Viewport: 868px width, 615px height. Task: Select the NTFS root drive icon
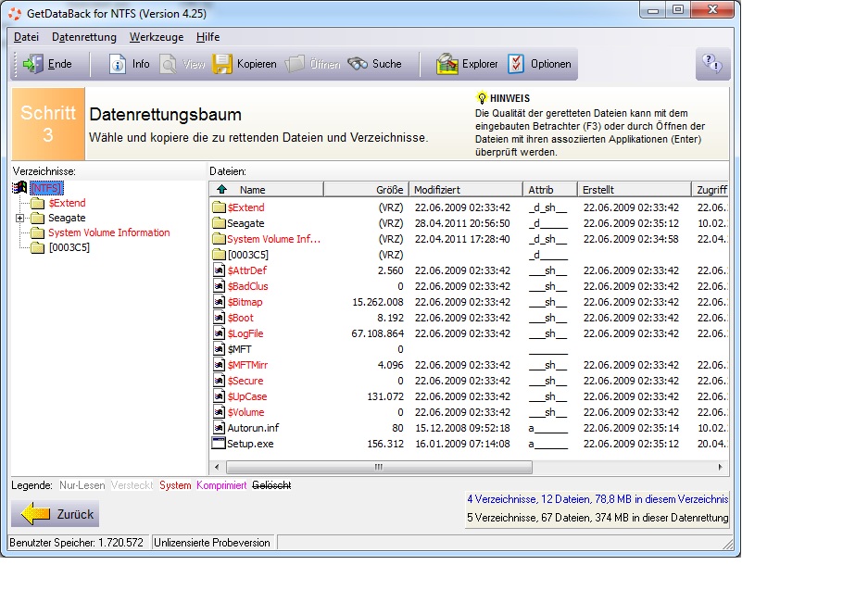coord(20,188)
